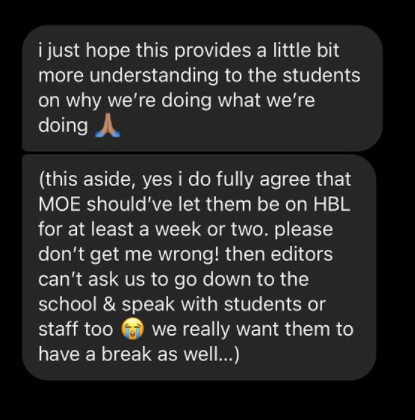
Task: Click the folded hands prayer emoji
Action: coord(107,126)
